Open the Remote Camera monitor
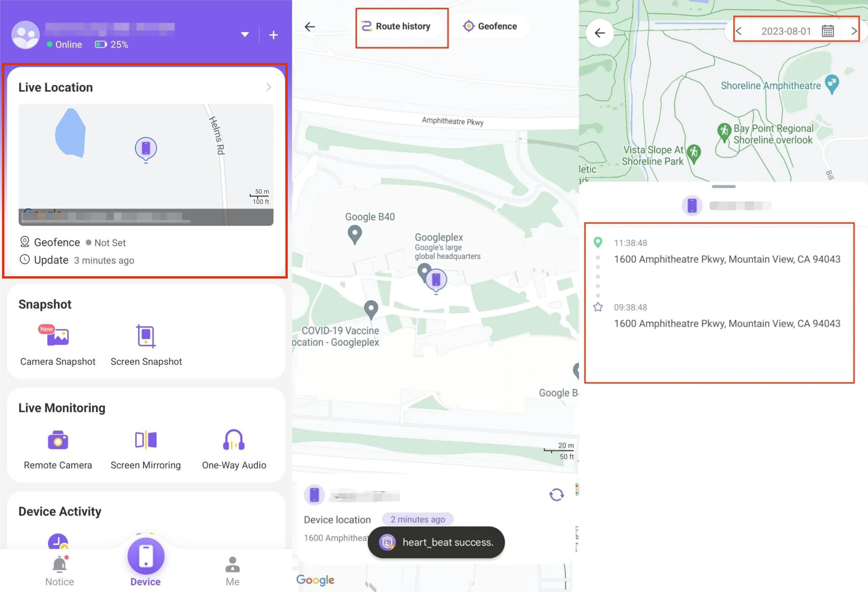The height and width of the screenshot is (592, 868). point(58,449)
